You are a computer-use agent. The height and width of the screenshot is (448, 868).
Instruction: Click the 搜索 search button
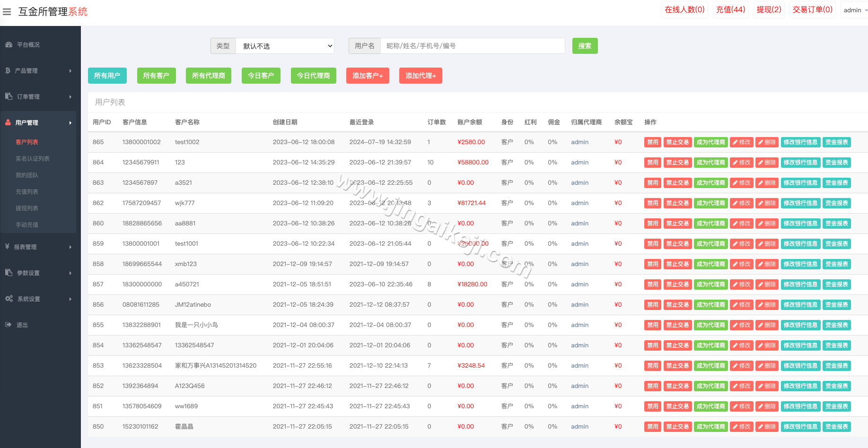[x=585, y=46]
